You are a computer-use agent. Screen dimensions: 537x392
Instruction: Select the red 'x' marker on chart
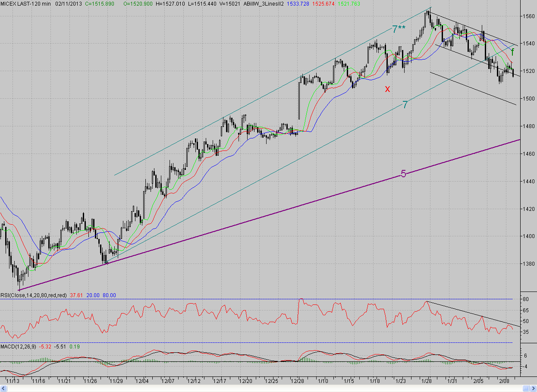[387, 89]
